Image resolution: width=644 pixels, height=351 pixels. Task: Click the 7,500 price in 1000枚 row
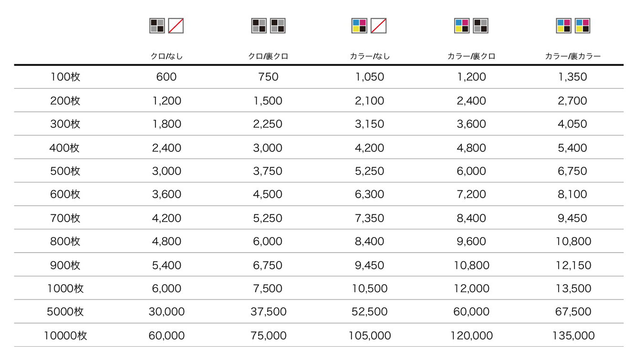pos(268,288)
